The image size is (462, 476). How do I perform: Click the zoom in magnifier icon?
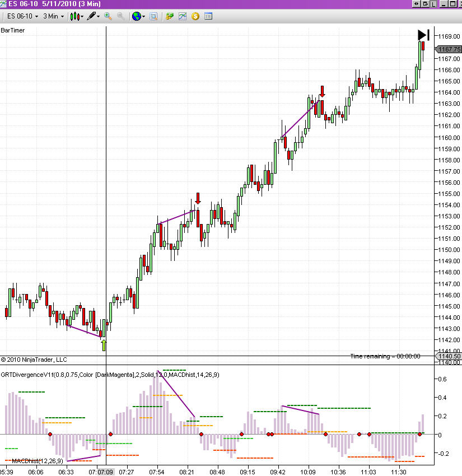108,16
